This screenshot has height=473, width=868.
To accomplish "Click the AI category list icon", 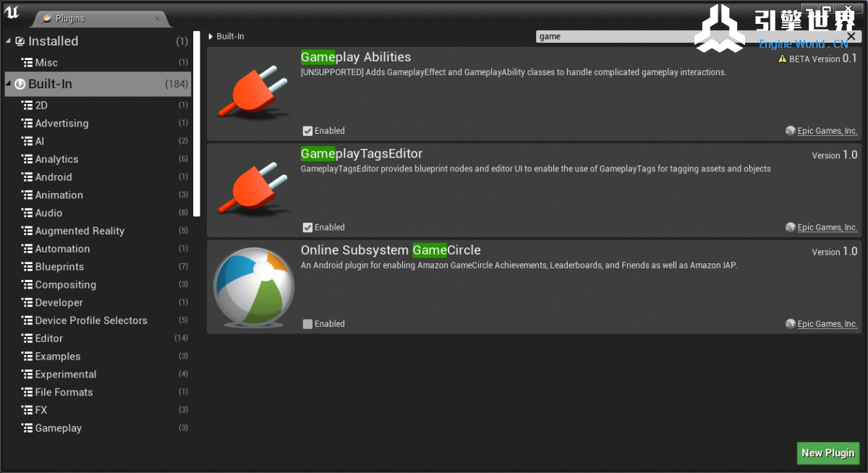I will (x=27, y=142).
